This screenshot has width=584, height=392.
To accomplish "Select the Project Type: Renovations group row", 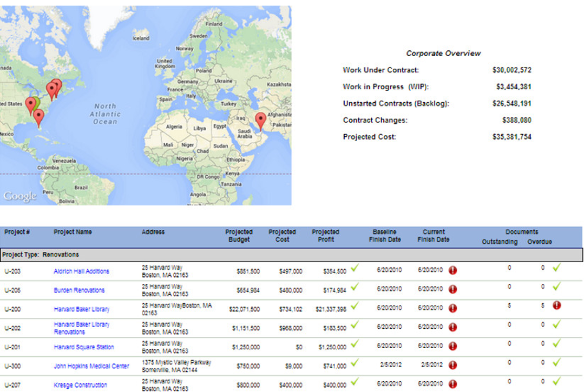I will (x=291, y=255).
